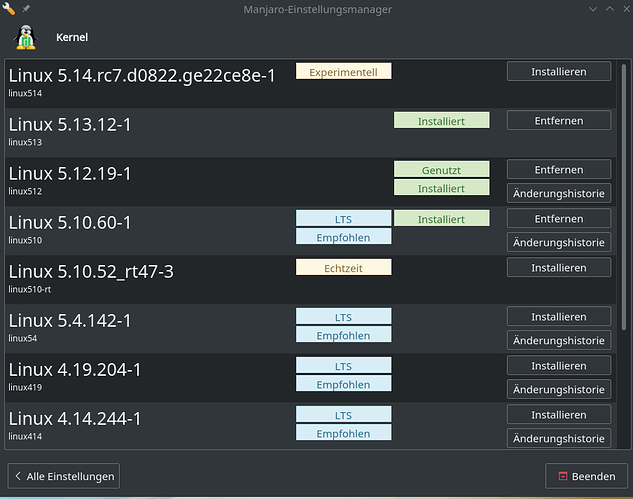
Task: Click the pin icon in the title bar
Action: [26, 8]
